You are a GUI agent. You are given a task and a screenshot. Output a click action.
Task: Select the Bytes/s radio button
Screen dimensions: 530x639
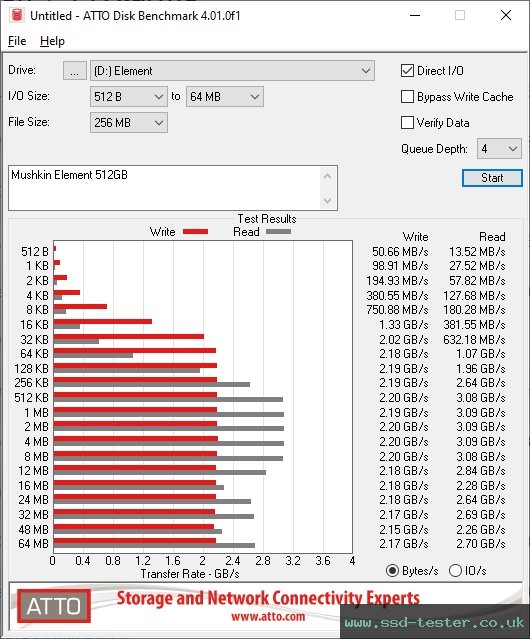pos(392,571)
